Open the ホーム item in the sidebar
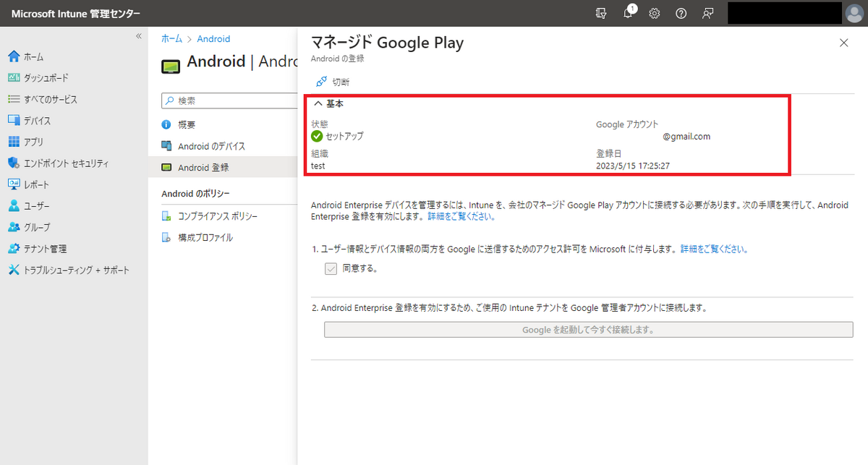 tap(33, 56)
